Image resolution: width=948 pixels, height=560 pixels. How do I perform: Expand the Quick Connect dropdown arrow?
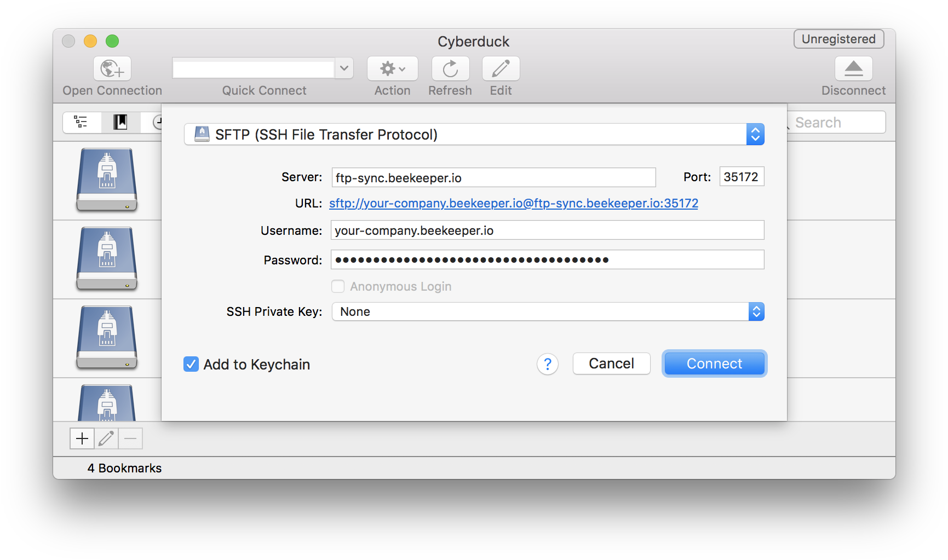pos(344,68)
